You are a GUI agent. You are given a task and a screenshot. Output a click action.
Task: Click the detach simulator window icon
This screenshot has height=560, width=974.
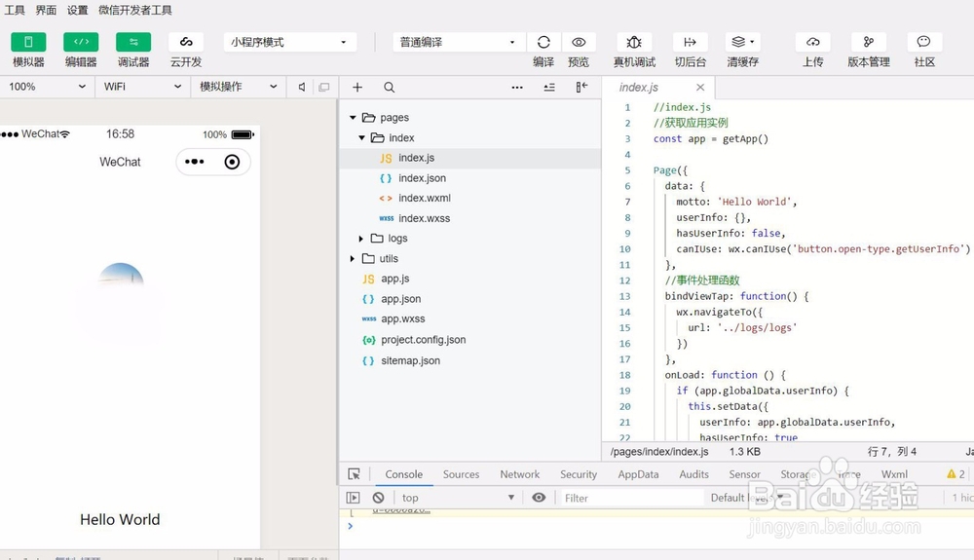324,87
